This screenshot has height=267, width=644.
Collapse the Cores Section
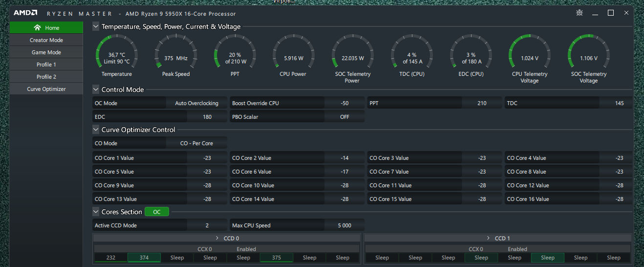[x=96, y=212]
